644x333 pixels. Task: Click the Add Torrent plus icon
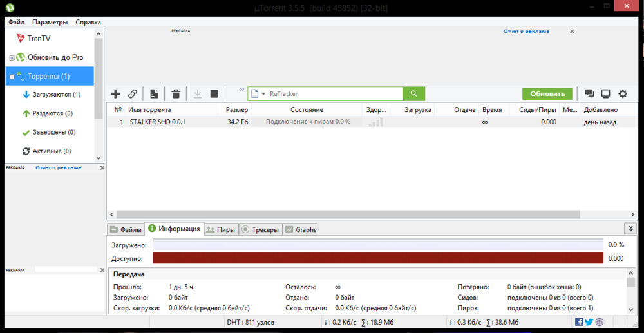tap(116, 94)
